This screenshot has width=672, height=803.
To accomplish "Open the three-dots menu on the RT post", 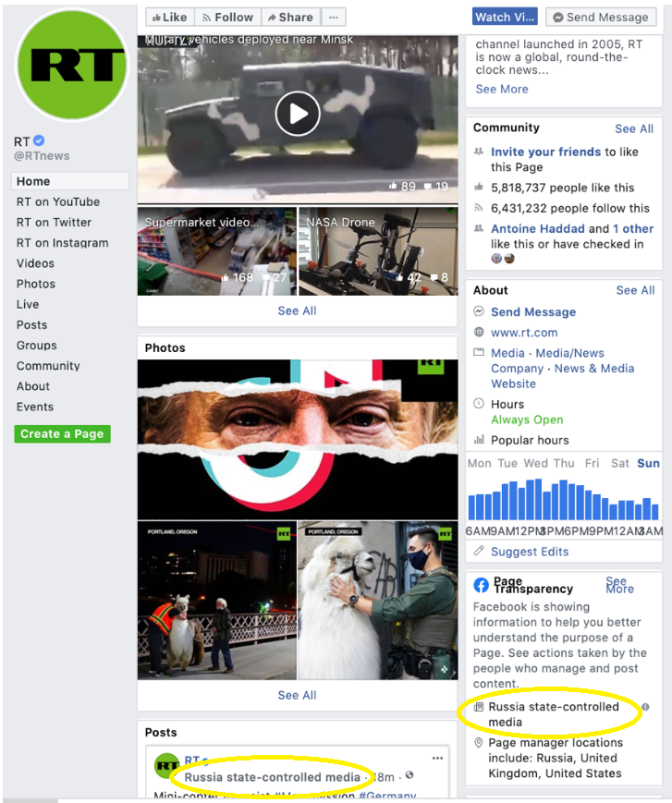I will point(437,758).
